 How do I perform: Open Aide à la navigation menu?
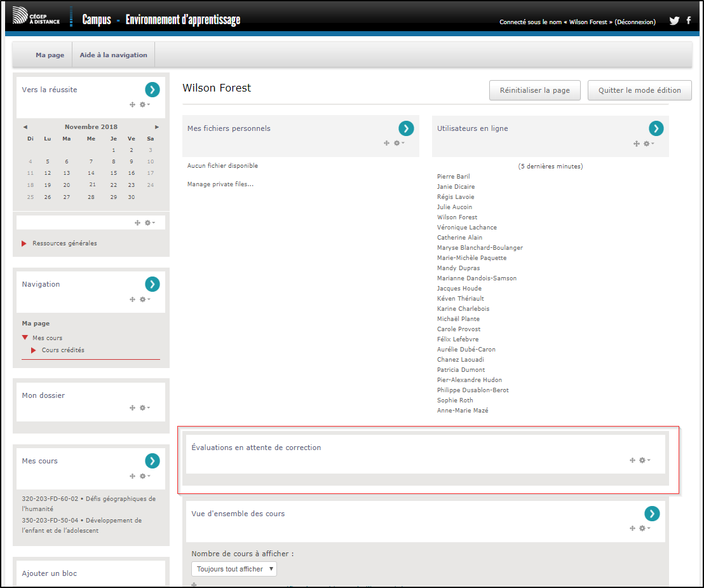coord(113,55)
